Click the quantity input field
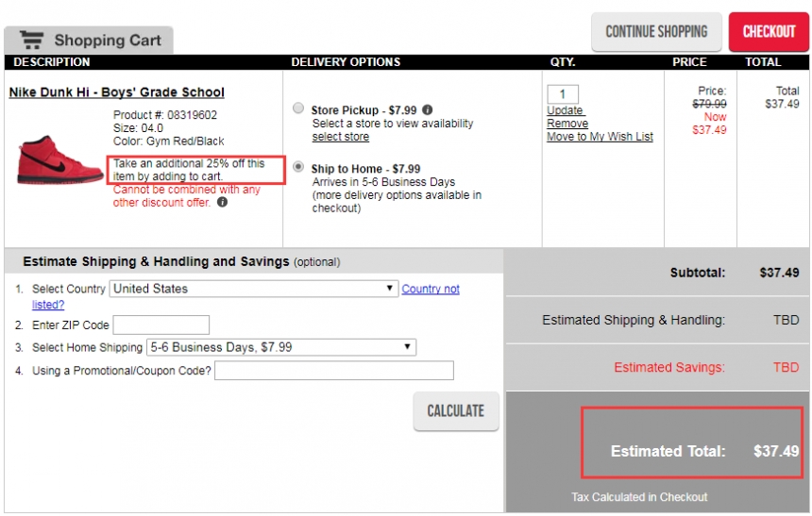The image size is (812, 516). 563,94
